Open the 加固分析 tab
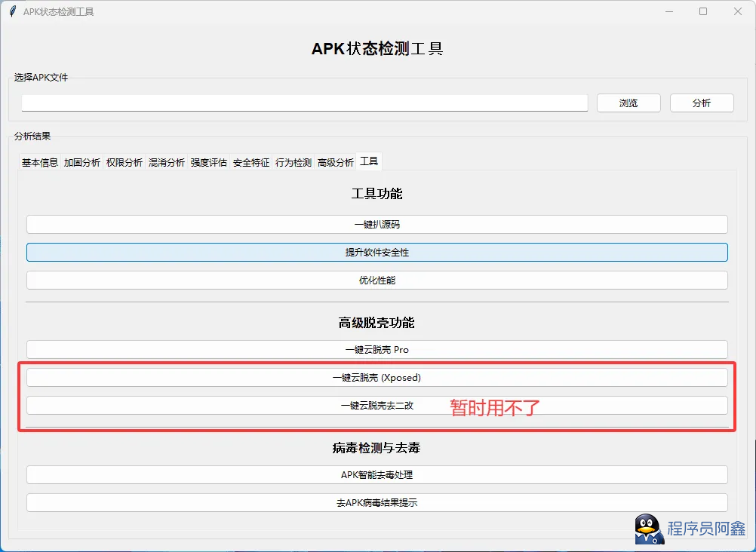756x552 pixels. click(x=81, y=162)
